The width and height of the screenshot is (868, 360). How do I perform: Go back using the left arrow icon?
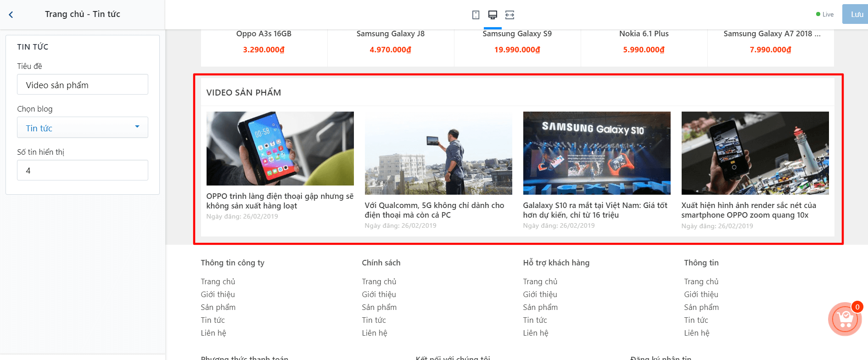[11, 15]
